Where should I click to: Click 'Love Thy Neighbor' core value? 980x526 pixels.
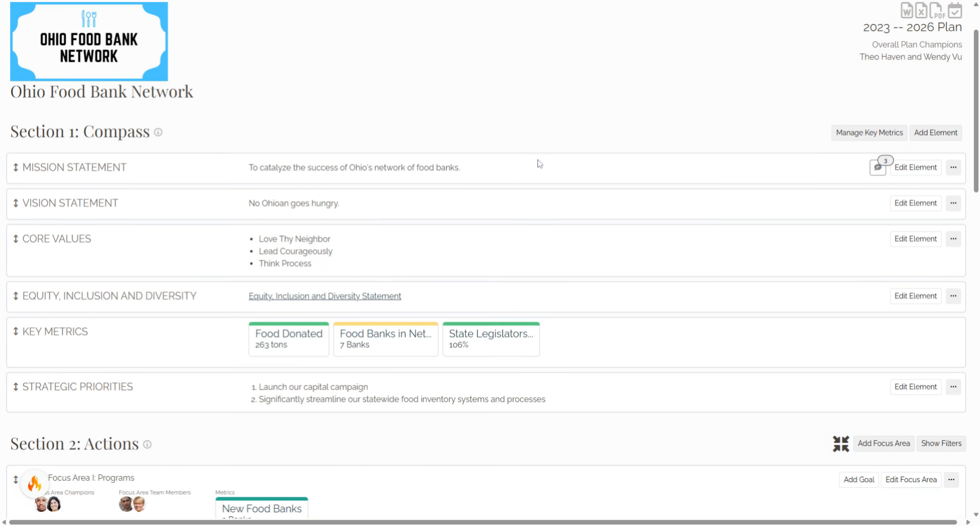(295, 239)
